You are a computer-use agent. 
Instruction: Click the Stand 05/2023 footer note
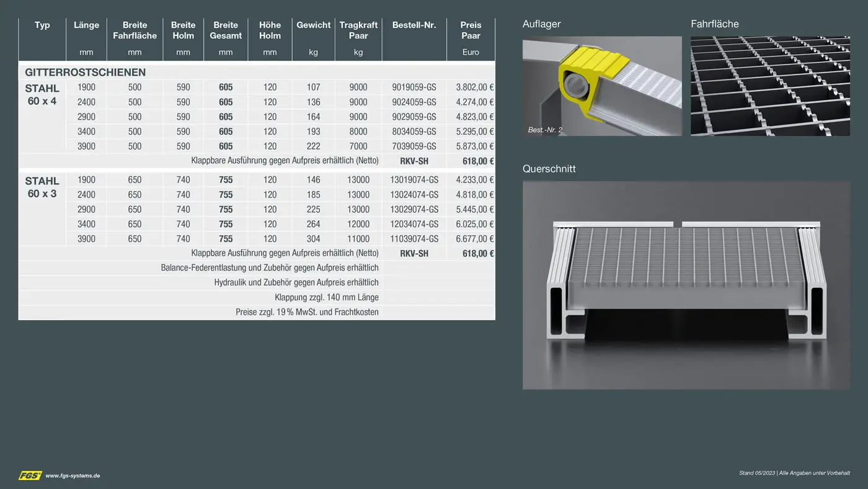tap(794, 473)
